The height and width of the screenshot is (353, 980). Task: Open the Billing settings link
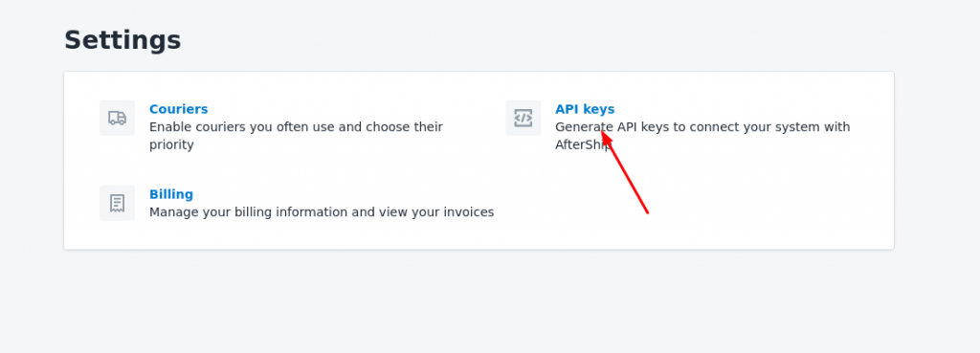tap(171, 194)
